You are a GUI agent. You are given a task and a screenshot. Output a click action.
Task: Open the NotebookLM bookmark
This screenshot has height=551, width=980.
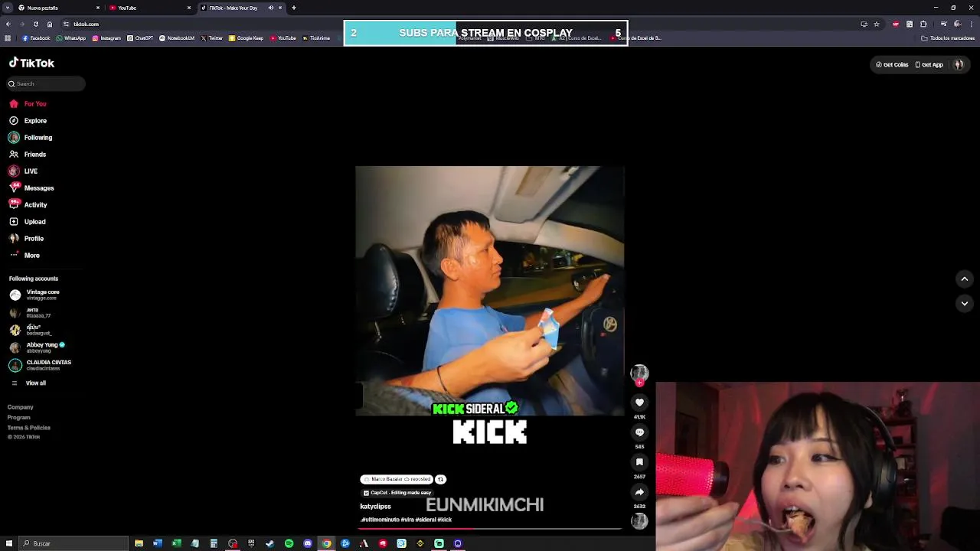177,37
